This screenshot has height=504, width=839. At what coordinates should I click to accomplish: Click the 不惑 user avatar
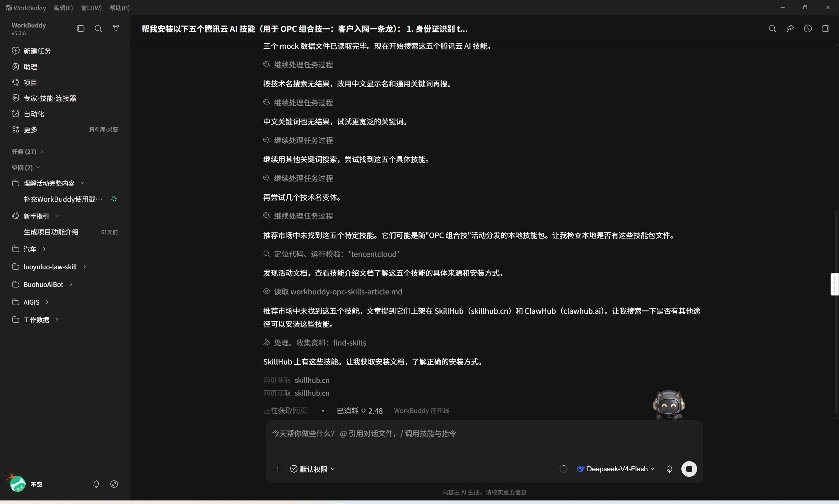coord(17,483)
